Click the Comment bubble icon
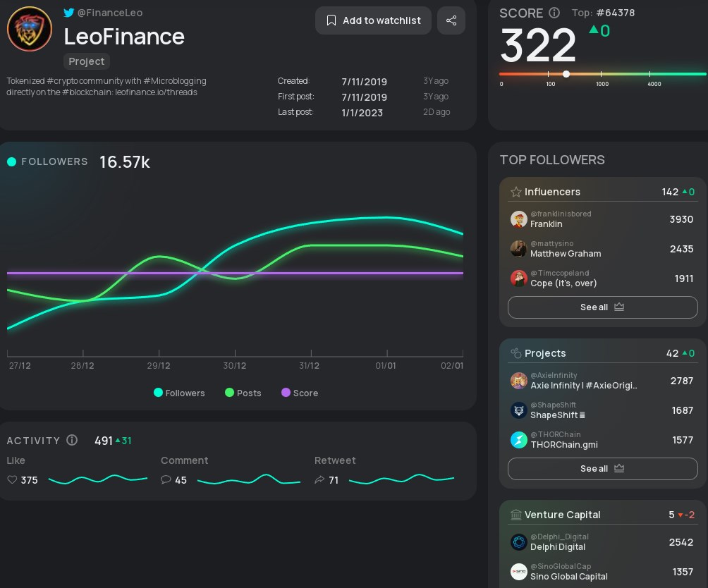The image size is (708, 588). [x=166, y=479]
